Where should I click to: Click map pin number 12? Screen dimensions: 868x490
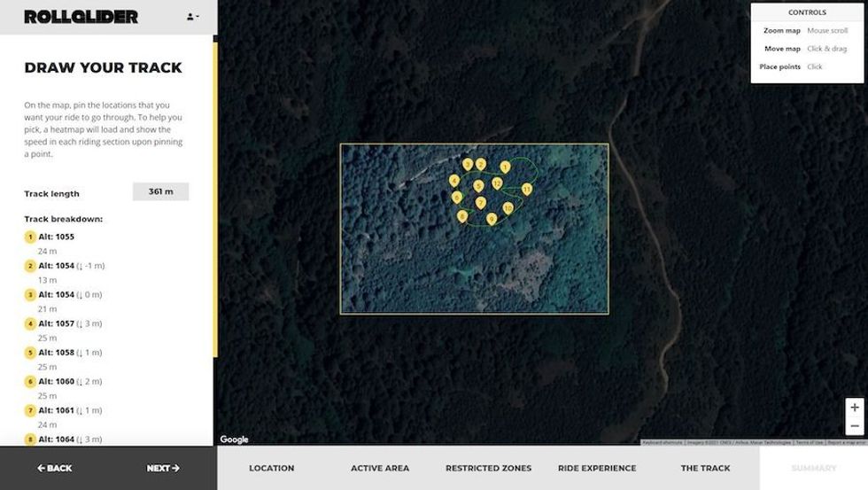tap(498, 183)
